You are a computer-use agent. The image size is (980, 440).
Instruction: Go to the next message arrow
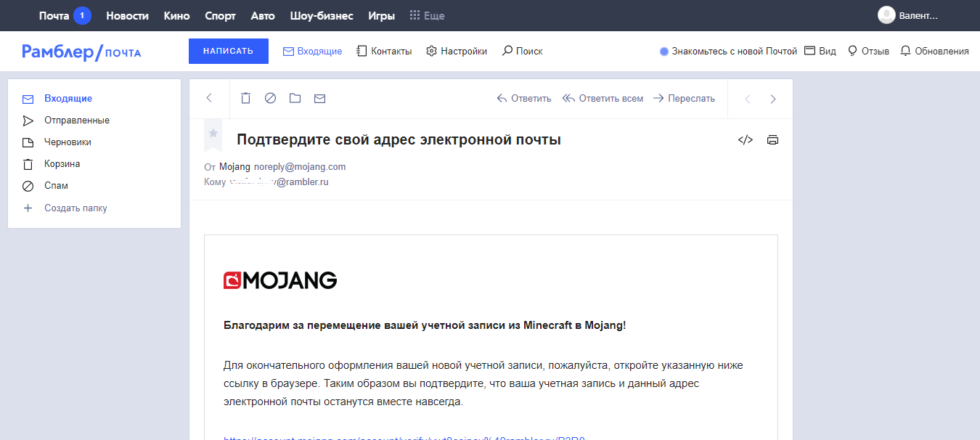click(773, 99)
